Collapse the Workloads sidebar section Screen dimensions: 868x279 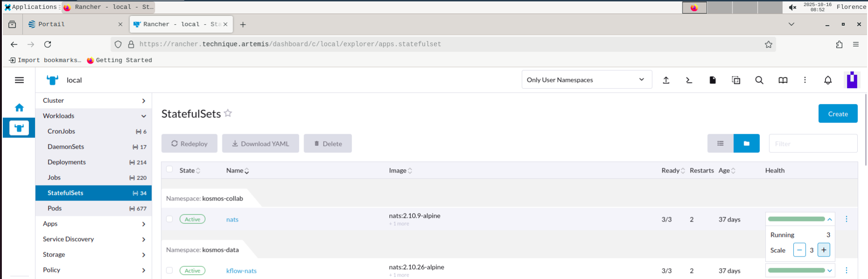143,116
